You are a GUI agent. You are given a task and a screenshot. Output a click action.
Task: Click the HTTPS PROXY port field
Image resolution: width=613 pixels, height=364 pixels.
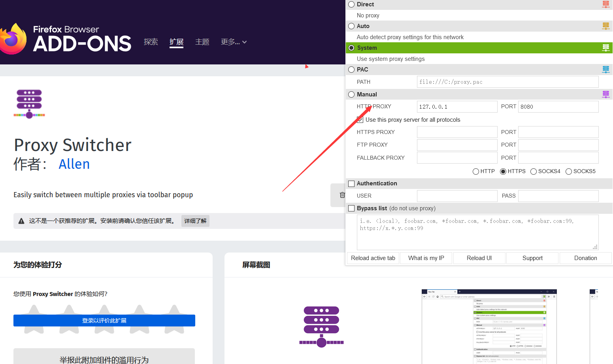(558, 132)
